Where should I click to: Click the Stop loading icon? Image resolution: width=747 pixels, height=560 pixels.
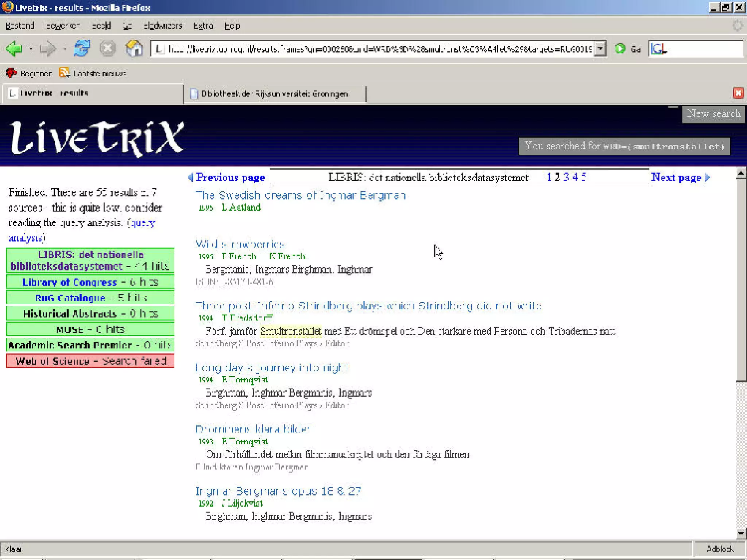pyautogui.click(x=108, y=48)
